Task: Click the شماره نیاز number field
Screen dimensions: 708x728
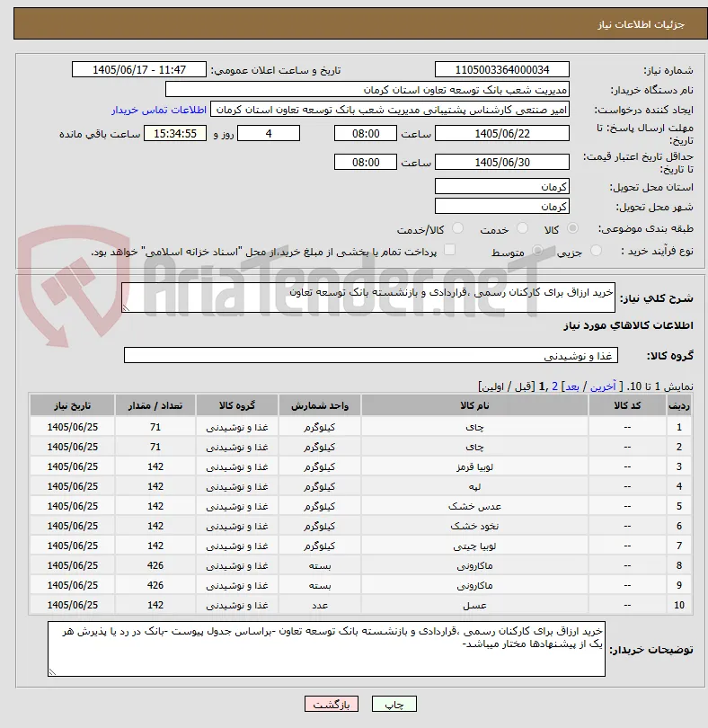Action: [502, 69]
